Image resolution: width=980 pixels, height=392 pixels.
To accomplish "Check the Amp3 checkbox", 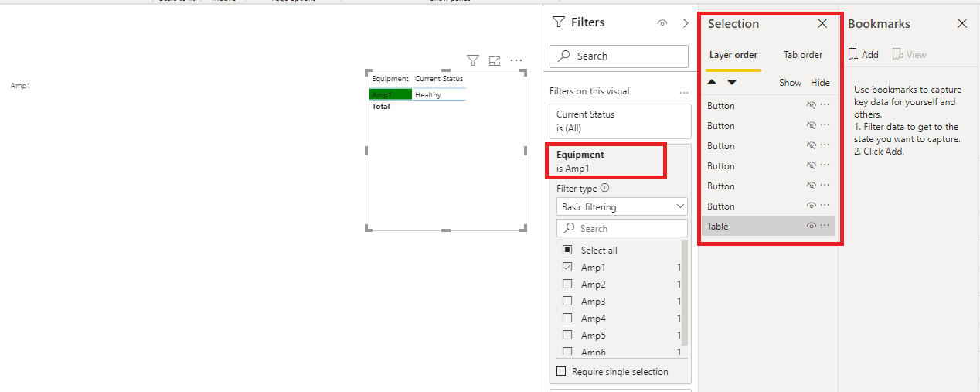I will (x=567, y=302).
